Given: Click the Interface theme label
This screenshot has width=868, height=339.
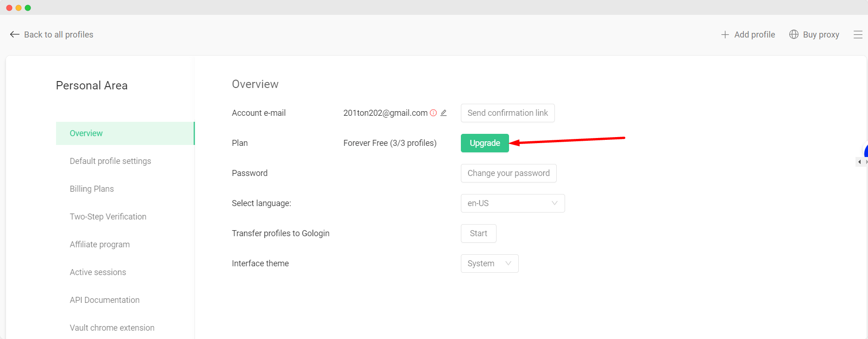Looking at the screenshot, I should click(260, 264).
